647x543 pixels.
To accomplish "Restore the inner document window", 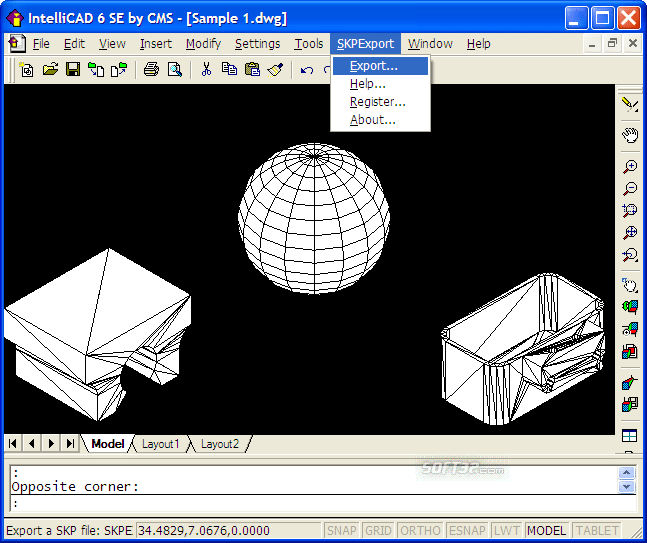I will point(612,43).
